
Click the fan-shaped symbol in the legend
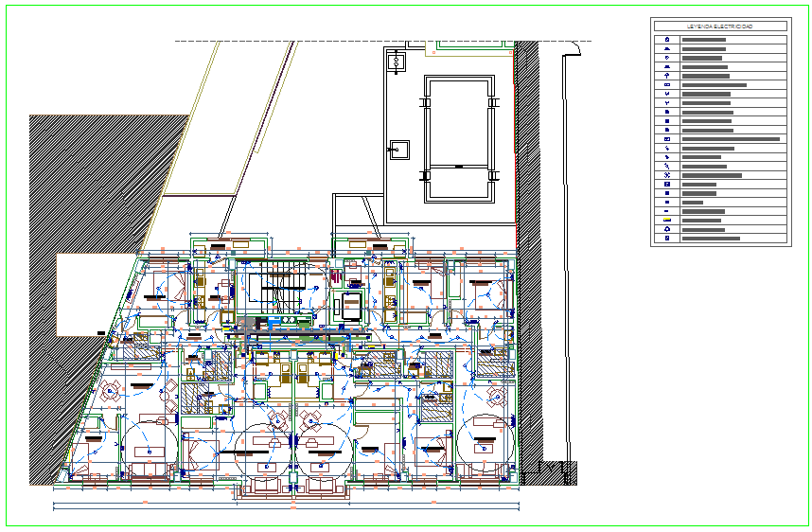click(667, 175)
